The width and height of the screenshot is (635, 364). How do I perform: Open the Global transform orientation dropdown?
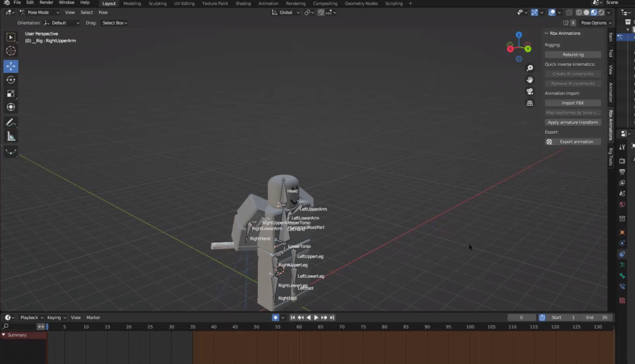(x=286, y=13)
